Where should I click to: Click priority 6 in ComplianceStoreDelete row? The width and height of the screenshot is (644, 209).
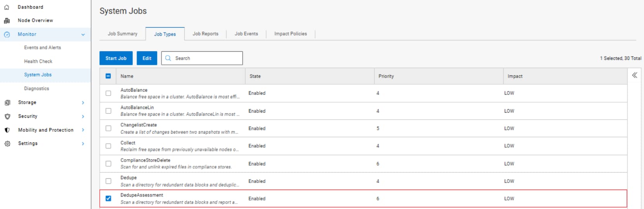[378, 164]
